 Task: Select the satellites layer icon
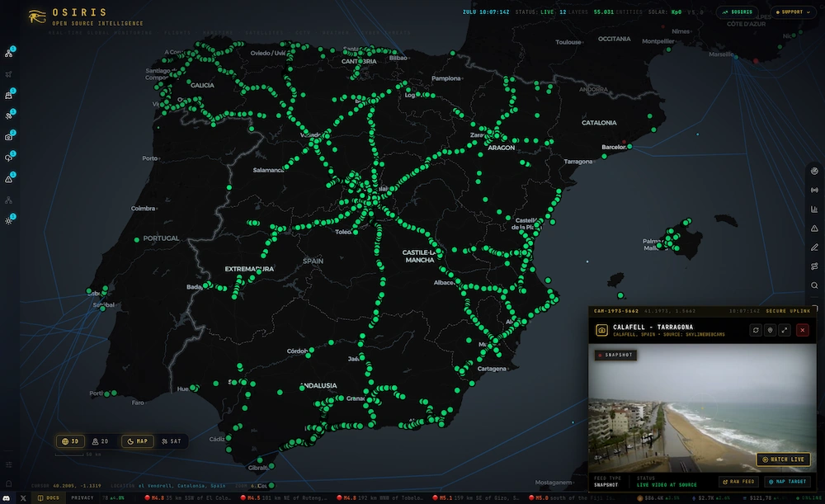point(9,115)
